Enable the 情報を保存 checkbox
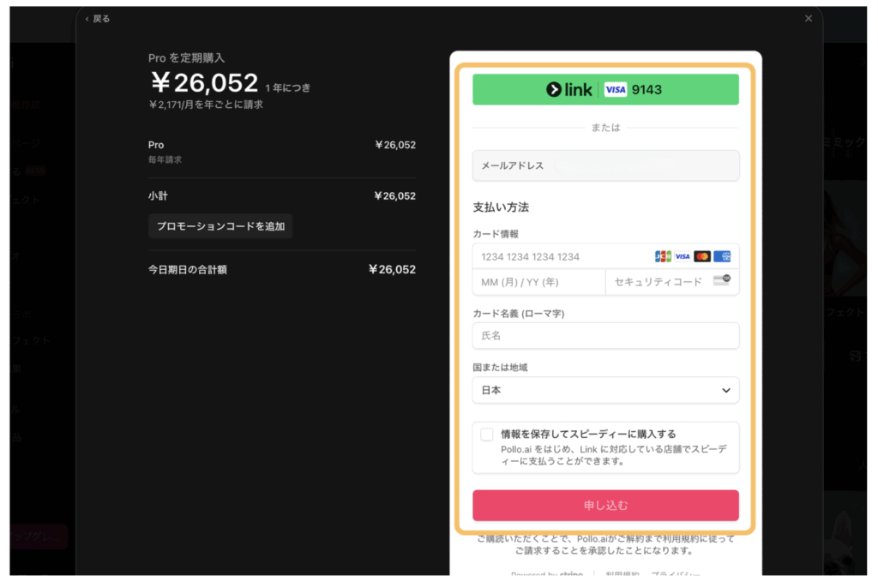The height and width of the screenshot is (588, 878). tap(487, 435)
